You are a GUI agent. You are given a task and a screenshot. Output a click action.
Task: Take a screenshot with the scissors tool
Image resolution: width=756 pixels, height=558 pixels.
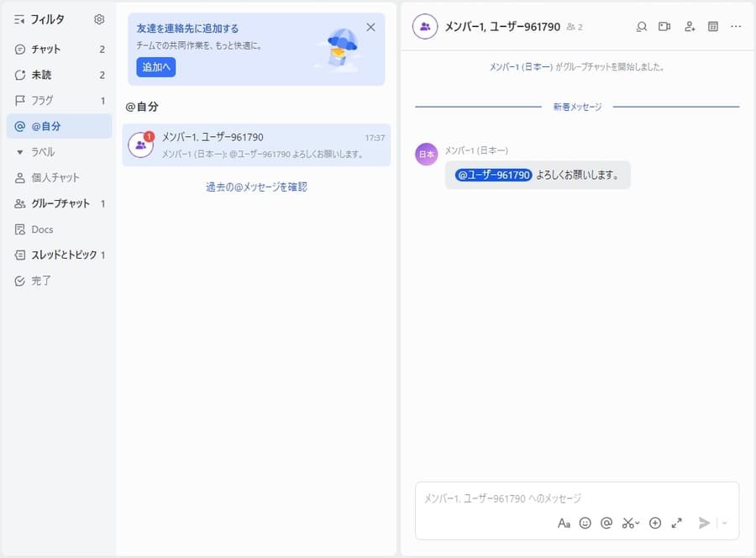click(x=627, y=523)
